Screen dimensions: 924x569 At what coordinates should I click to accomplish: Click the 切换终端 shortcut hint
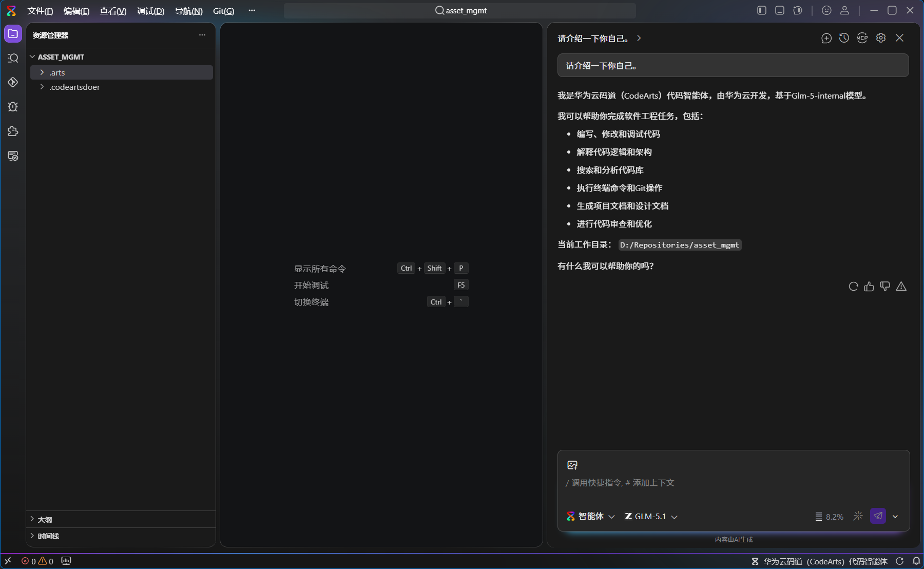click(311, 302)
